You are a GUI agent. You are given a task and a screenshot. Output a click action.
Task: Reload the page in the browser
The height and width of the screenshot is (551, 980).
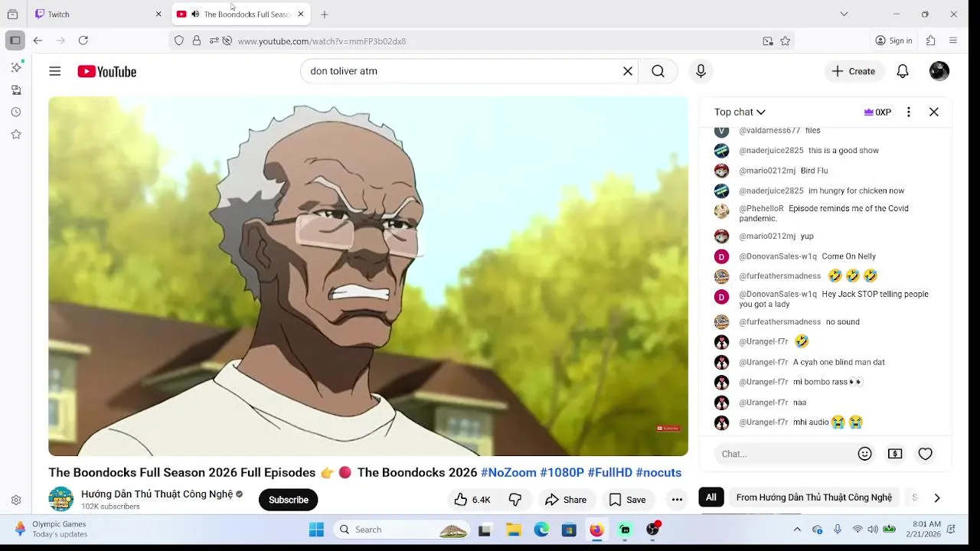point(83,41)
